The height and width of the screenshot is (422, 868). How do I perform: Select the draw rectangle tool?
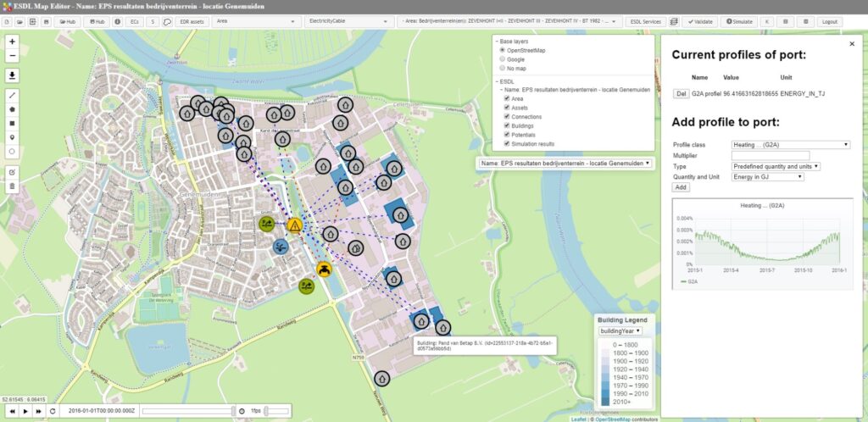(x=12, y=123)
